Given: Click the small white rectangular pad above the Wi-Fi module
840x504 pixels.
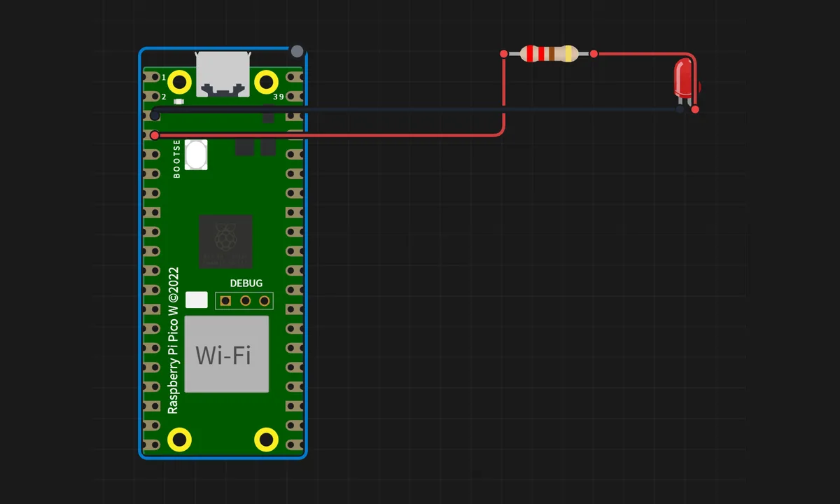Looking at the screenshot, I should (x=197, y=300).
